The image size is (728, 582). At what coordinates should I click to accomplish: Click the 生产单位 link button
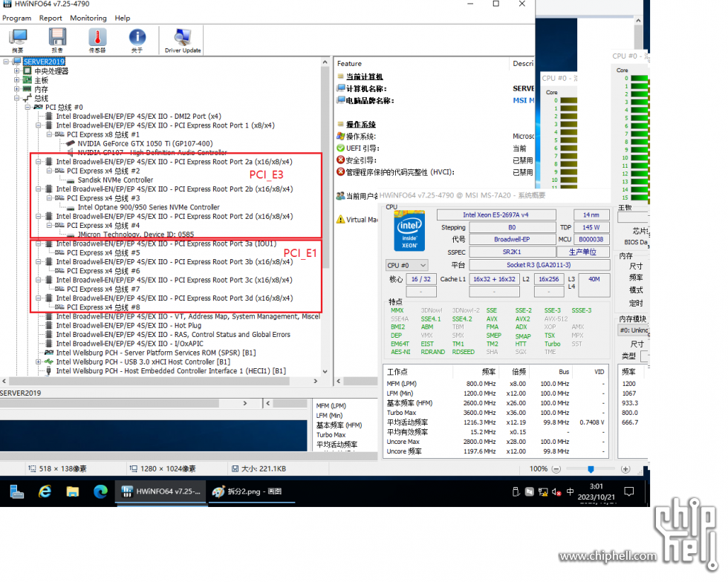click(x=582, y=252)
